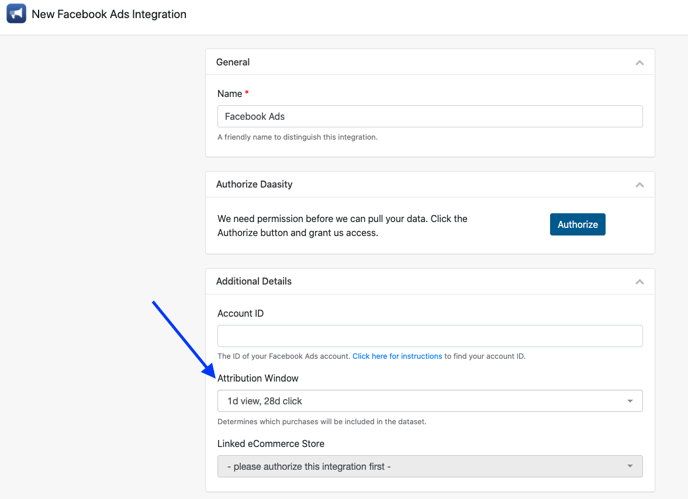
Task: Click the 'Additional Details' header text
Action: pyautogui.click(x=254, y=281)
